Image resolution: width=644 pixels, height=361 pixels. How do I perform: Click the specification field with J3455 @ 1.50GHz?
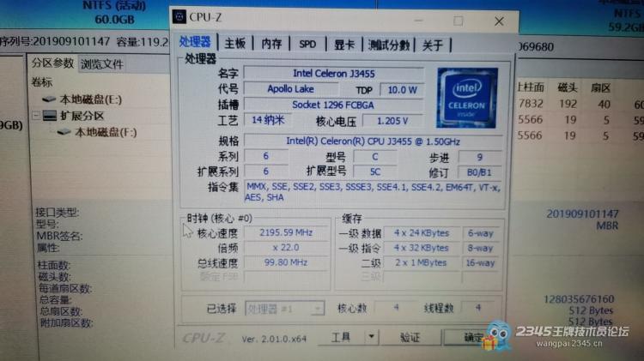click(x=373, y=141)
